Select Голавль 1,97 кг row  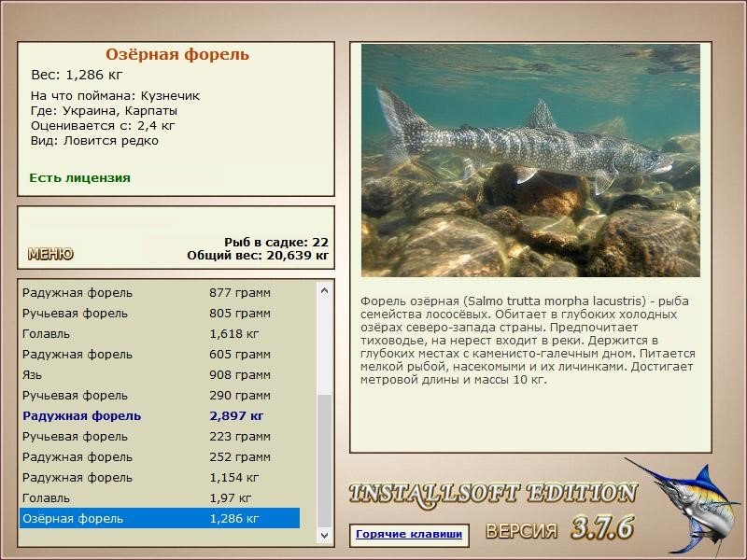pyautogui.click(x=160, y=497)
